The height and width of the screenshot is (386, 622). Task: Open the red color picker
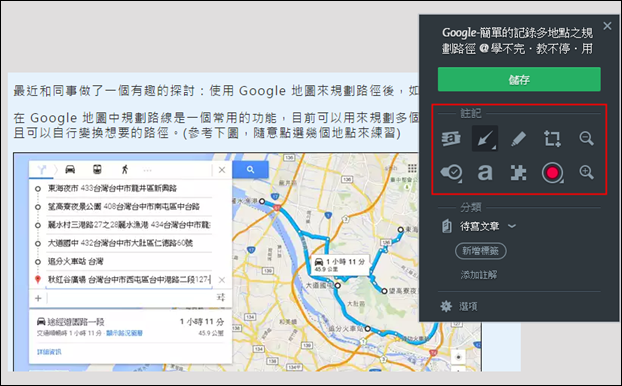coord(553,173)
